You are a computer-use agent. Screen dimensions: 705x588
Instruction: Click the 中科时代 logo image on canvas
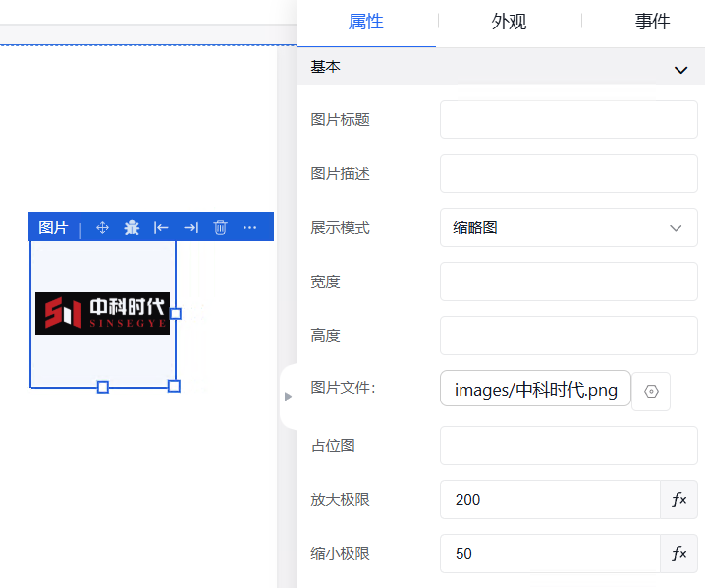(x=102, y=313)
